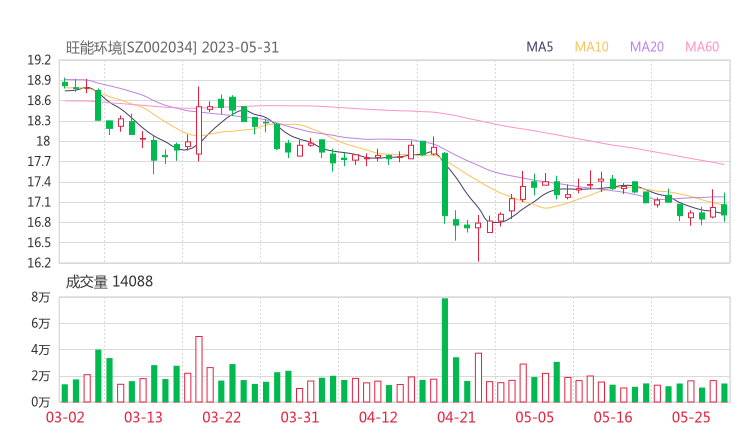Click the MA20 legend label
The width and height of the screenshot is (740, 440).
point(647,47)
